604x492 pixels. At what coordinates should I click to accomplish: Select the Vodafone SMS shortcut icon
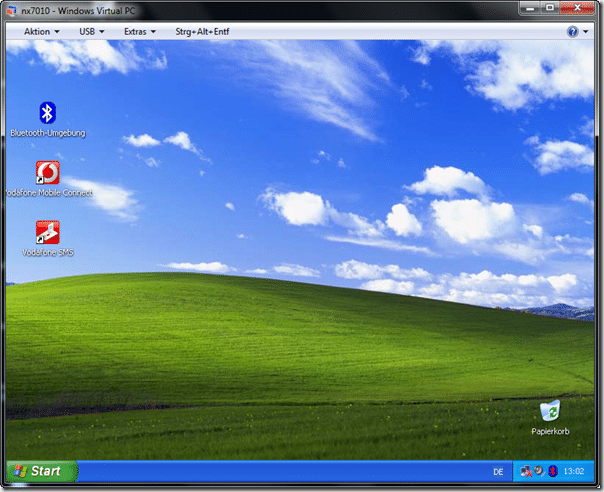(47, 232)
